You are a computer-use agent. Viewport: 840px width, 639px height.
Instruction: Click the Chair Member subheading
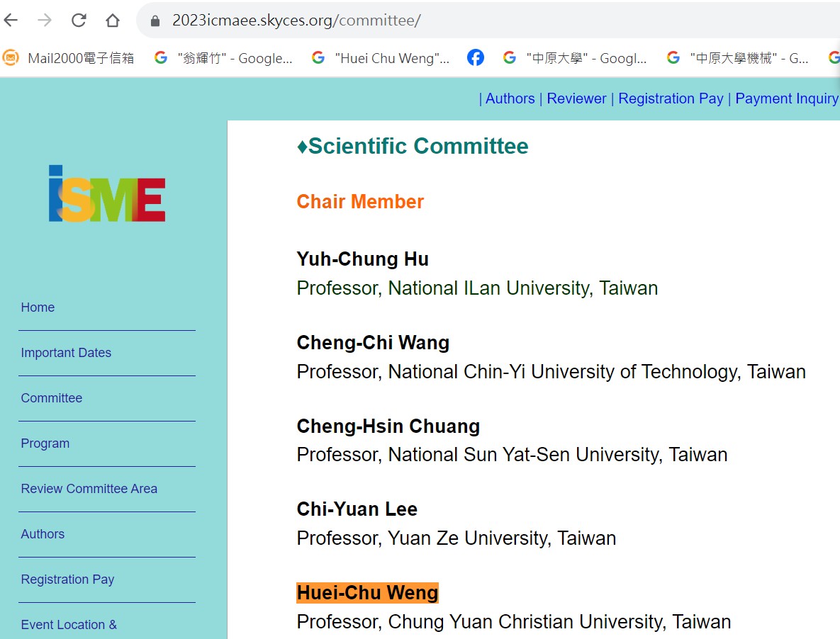coord(360,202)
